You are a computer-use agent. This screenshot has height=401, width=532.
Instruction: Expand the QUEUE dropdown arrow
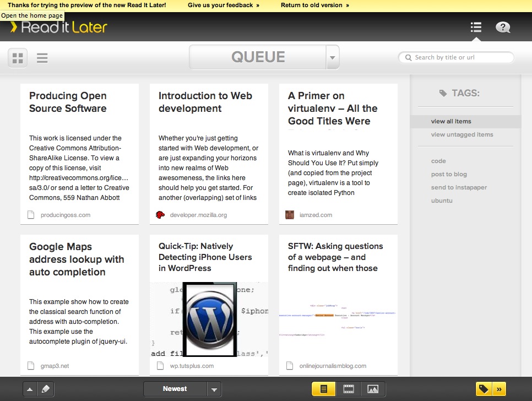333,57
